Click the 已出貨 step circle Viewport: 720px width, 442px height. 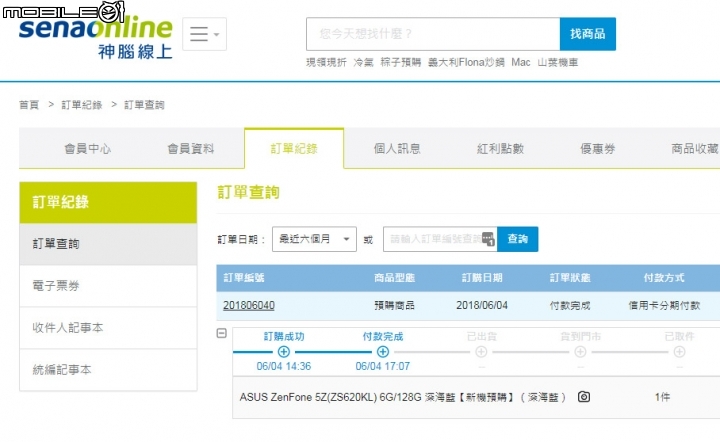pos(481,352)
